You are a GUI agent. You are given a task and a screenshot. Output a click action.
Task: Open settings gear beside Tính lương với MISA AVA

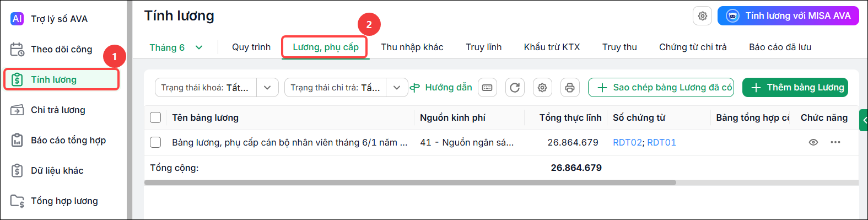tap(702, 16)
